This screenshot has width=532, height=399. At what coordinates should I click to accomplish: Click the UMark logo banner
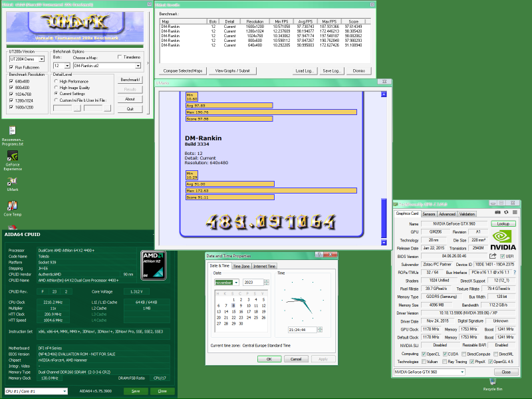click(75, 27)
